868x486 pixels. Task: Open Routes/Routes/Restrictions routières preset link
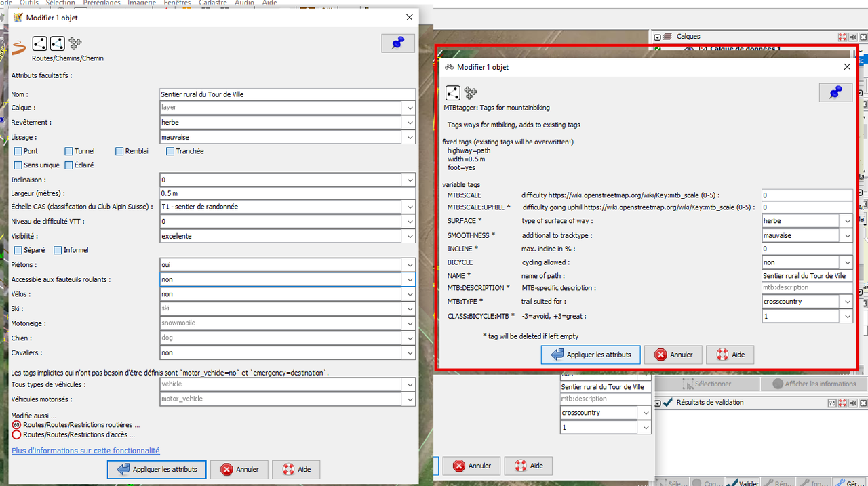click(x=81, y=425)
